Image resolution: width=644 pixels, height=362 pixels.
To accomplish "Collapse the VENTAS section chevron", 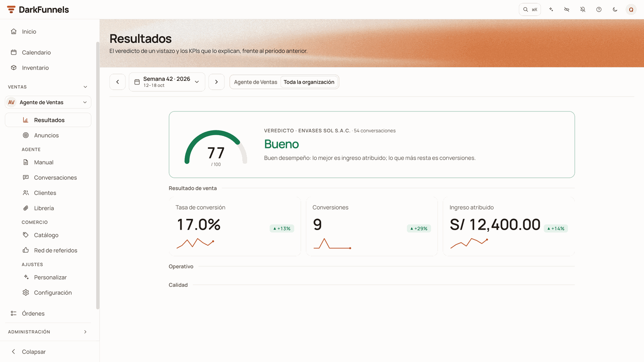I will click(x=85, y=87).
